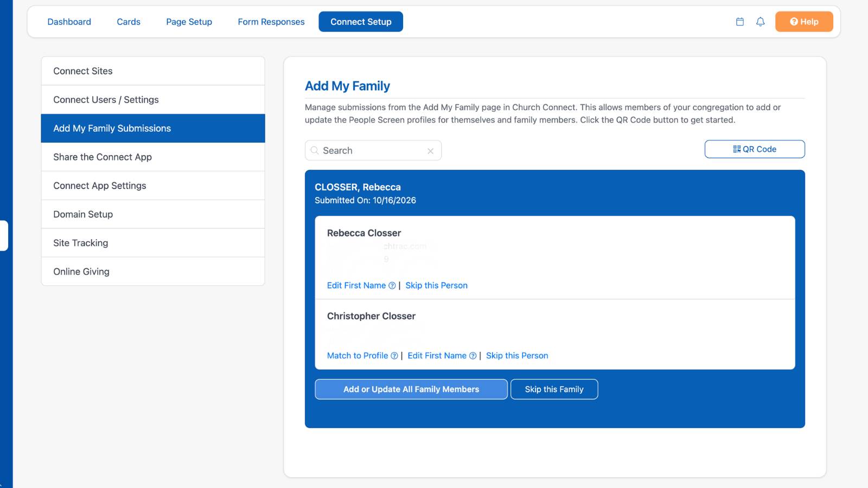Open the calendar icon in top bar
Screen dimensions: 868x488
[739, 22]
